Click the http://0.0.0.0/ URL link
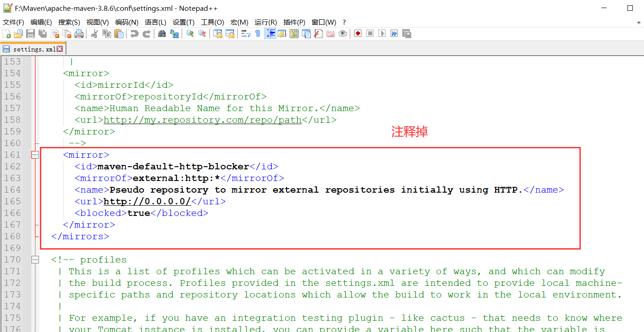This screenshot has width=644, height=332. pos(147,201)
